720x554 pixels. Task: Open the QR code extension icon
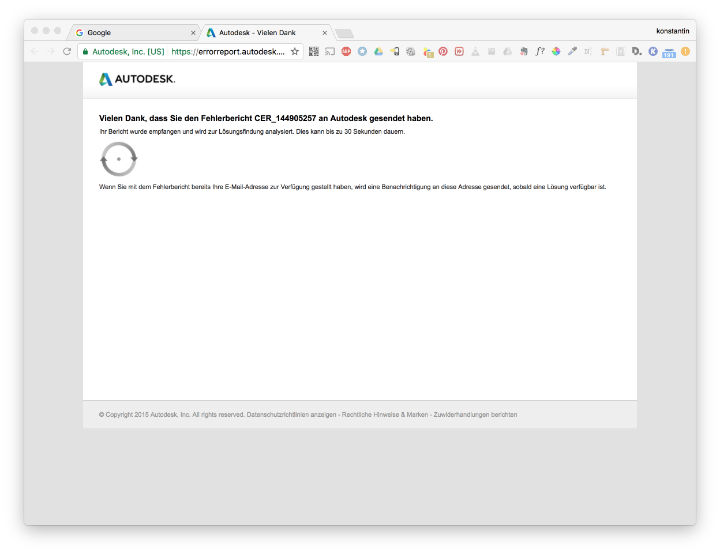314,51
